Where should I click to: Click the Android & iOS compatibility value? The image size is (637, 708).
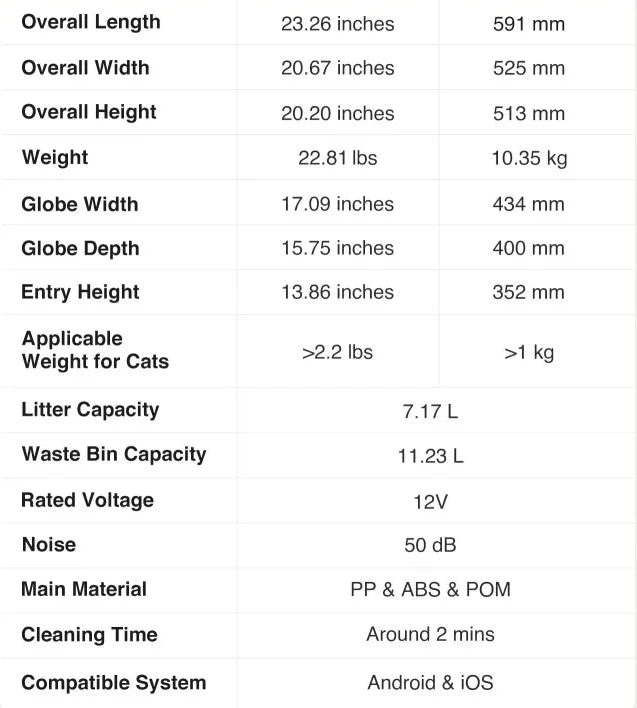pyautogui.click(x=430, y=683)
